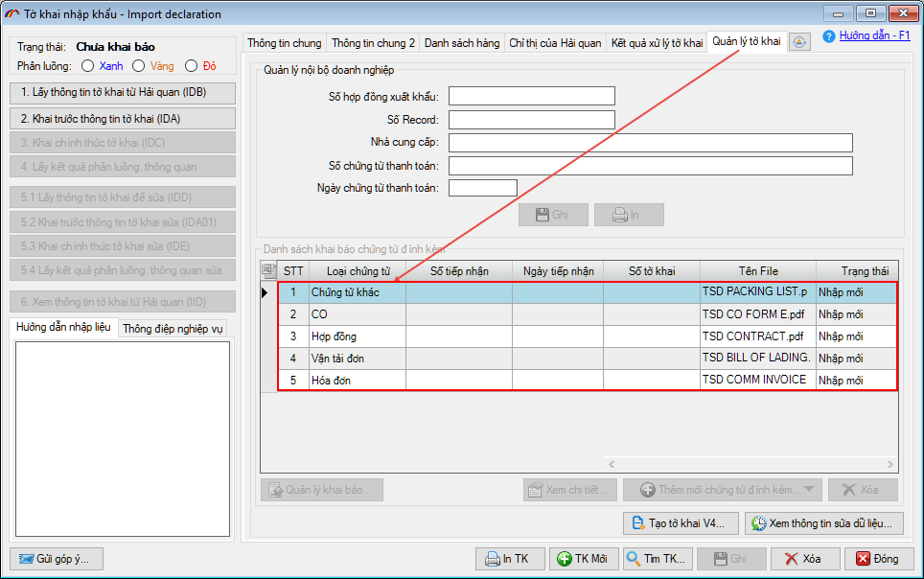The image size is (924, 579).
Task: Click the Số hợp đồng xuất khẩu input field
Action: (531, 96)
